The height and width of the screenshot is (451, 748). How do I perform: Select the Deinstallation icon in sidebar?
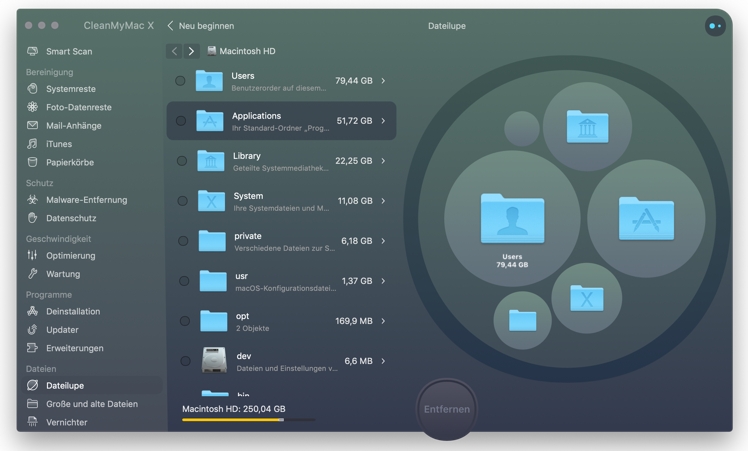click(33, 312)
